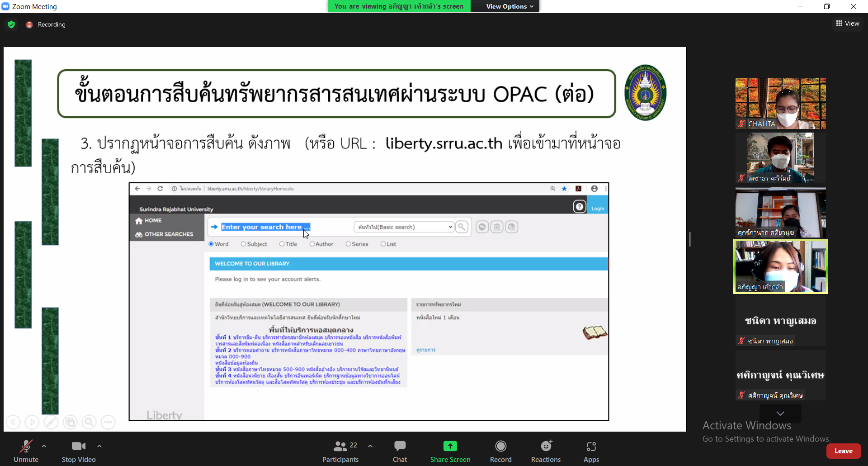Expand video options arrow next to Stop Video
This screenshot has height=466, width=868.
pos(99,446)
